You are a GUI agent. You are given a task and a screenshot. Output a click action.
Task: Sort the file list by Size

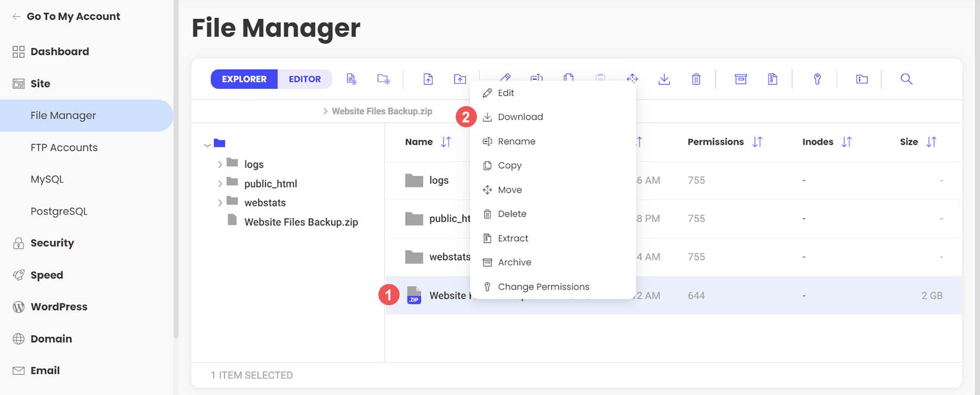click(931, 142)
